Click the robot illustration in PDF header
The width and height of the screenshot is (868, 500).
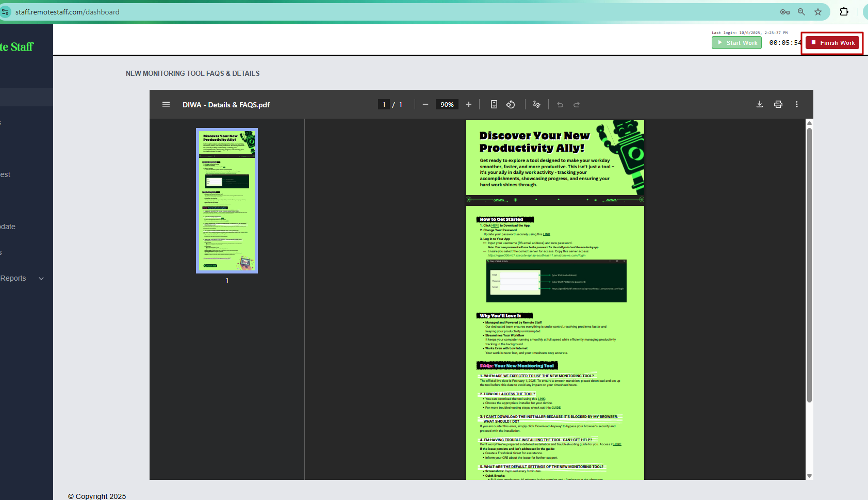tap(621, 157)
